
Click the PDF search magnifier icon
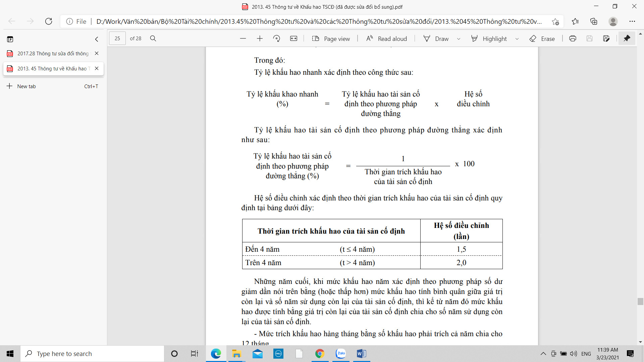click(153, 39)
